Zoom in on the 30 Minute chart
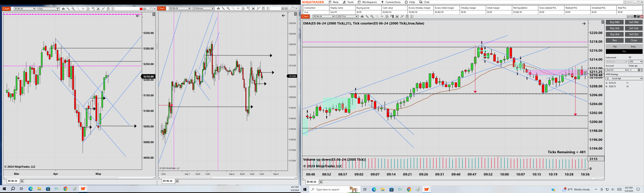 coord(228,9)
